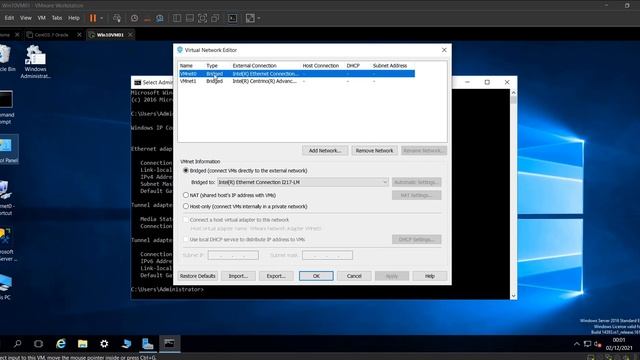Click the Help button in the dialog
The image size is (640, 360).
(429, 276)
